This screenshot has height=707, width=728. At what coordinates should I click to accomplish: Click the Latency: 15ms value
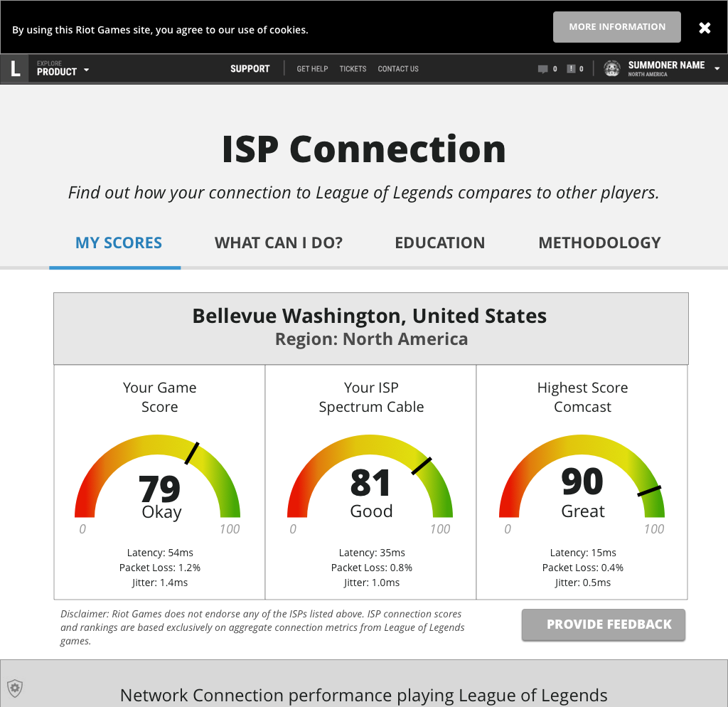[x=583, y=553]
